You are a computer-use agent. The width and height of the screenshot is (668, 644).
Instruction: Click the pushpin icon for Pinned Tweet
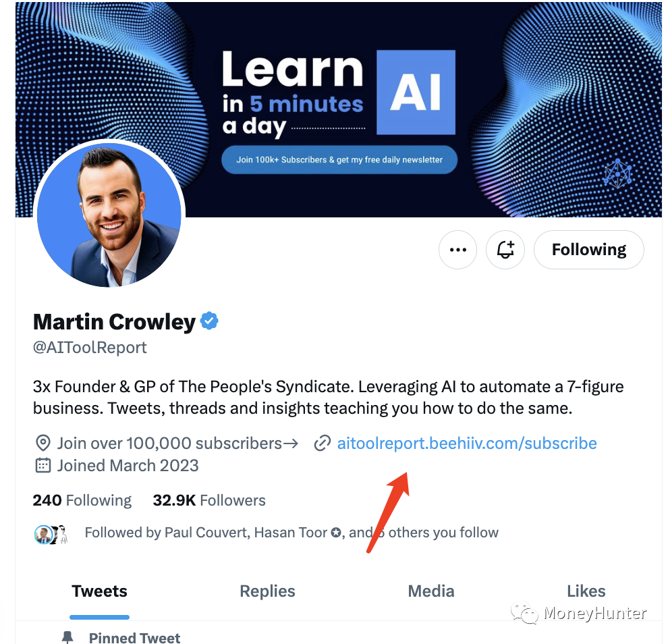(67, 637)
